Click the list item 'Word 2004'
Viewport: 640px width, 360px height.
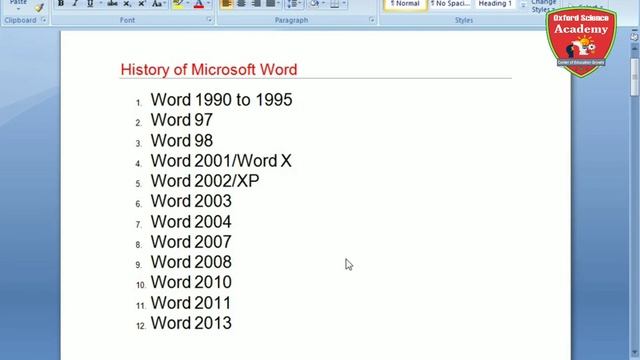[191, 222]
